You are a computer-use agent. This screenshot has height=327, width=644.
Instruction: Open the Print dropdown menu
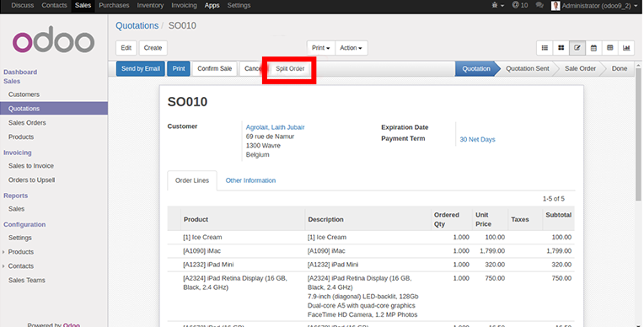(x=321, y=48)
